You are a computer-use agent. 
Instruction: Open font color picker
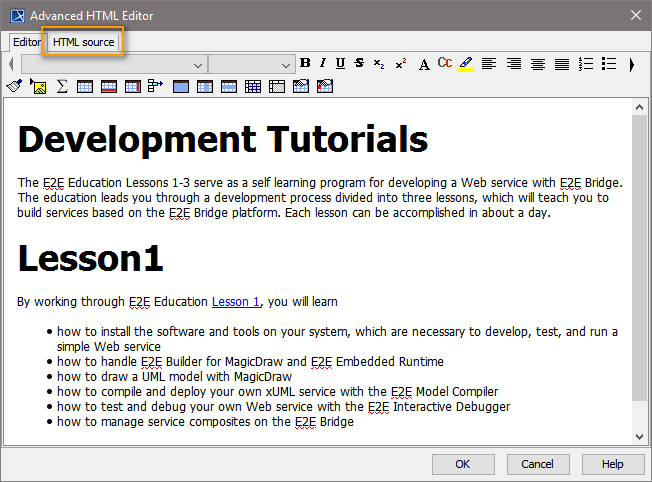(445, 64)
